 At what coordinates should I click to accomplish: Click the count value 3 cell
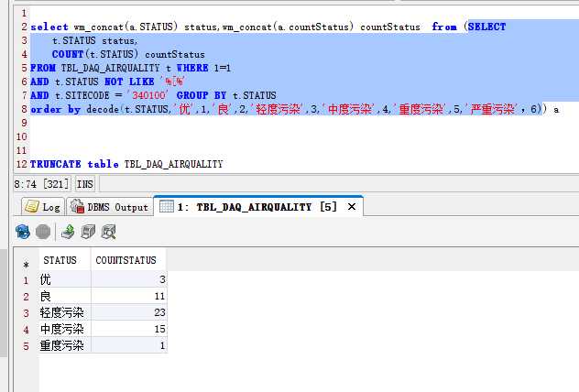coord(129,279)
